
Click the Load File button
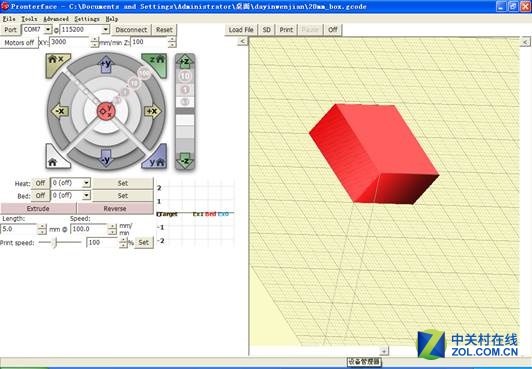(241, 30)
